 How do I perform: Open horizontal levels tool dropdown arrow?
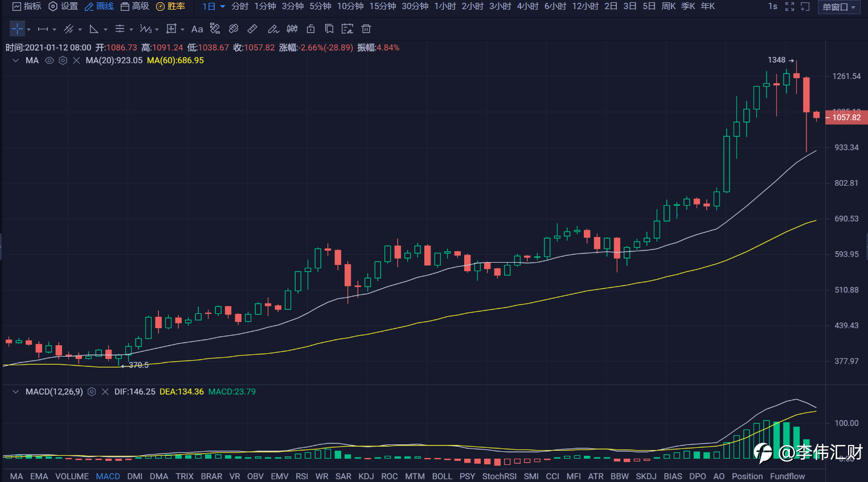pos(131,30)
